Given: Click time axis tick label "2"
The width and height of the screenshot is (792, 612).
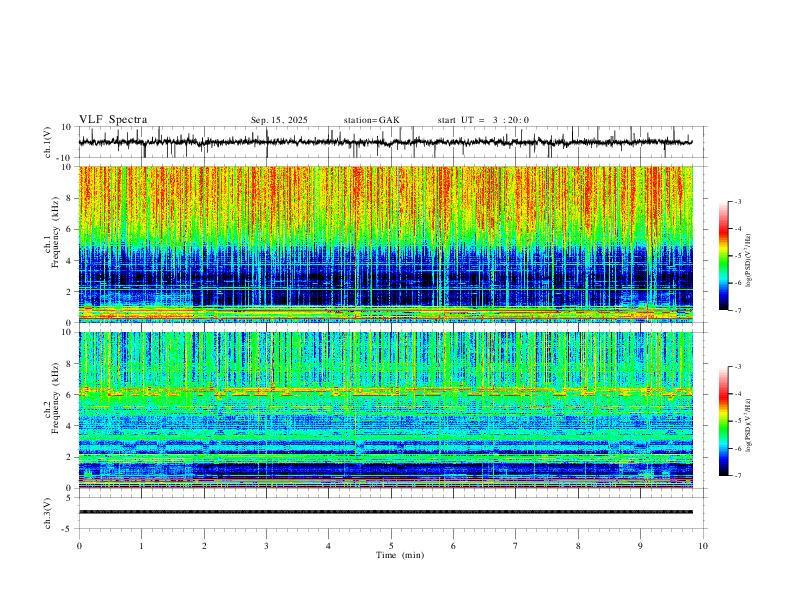Looking at the screenshot, I should pyautogui.click(x=204, y=546).
